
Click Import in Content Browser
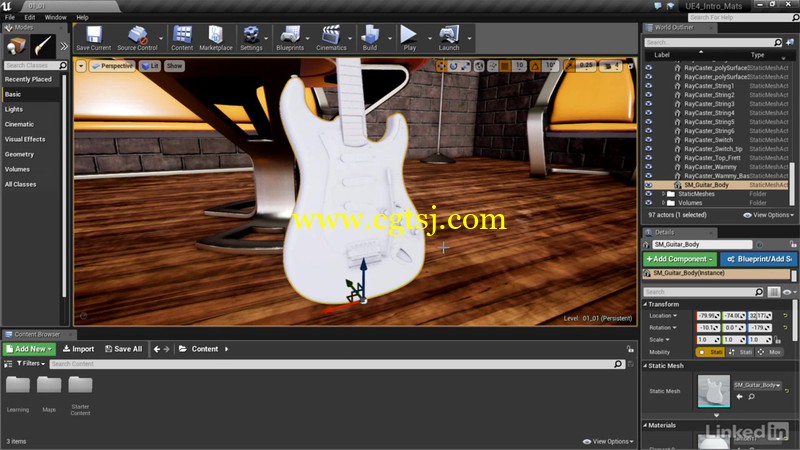pyautogui.click(x=78, y=349)
